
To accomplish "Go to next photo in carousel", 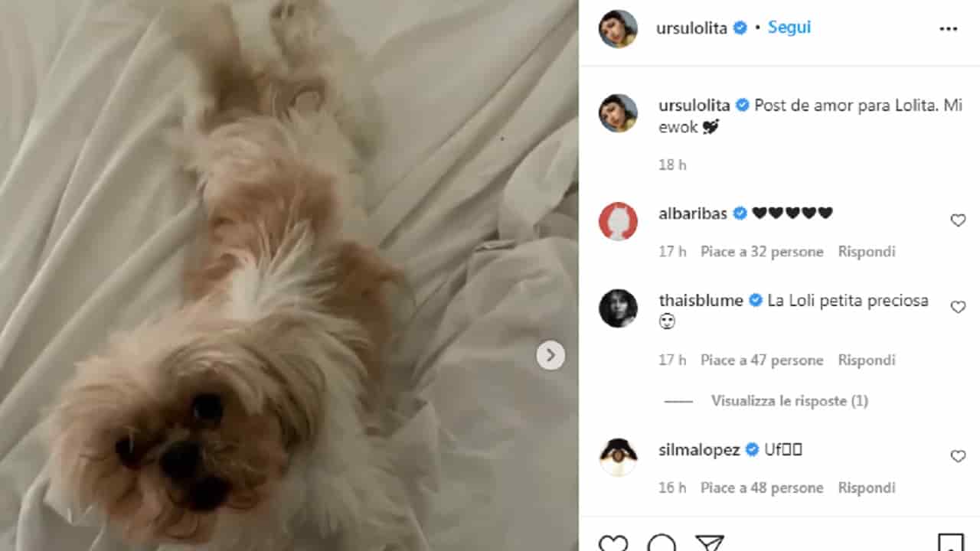I will (550, 355).
